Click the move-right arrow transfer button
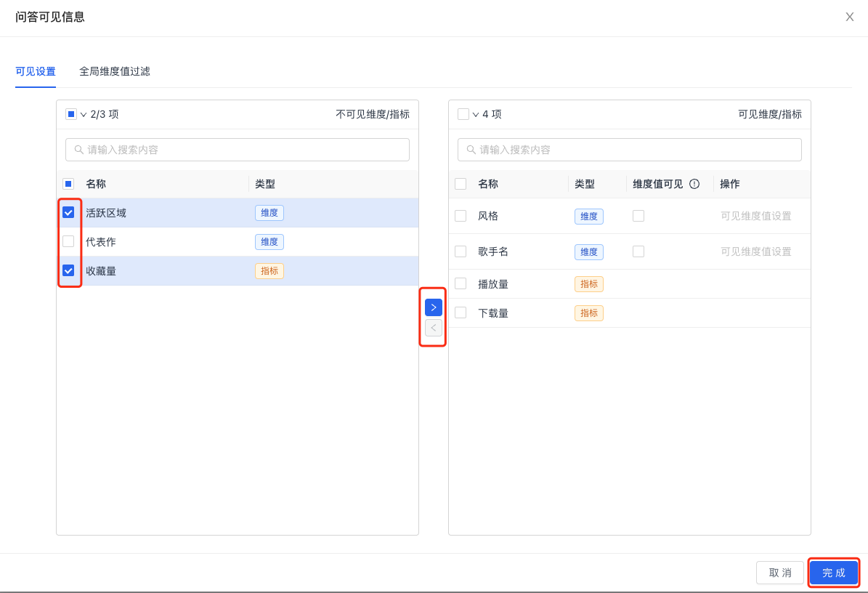Image resolution: width=868 pixels, height=593 pixels. (433, 307)
